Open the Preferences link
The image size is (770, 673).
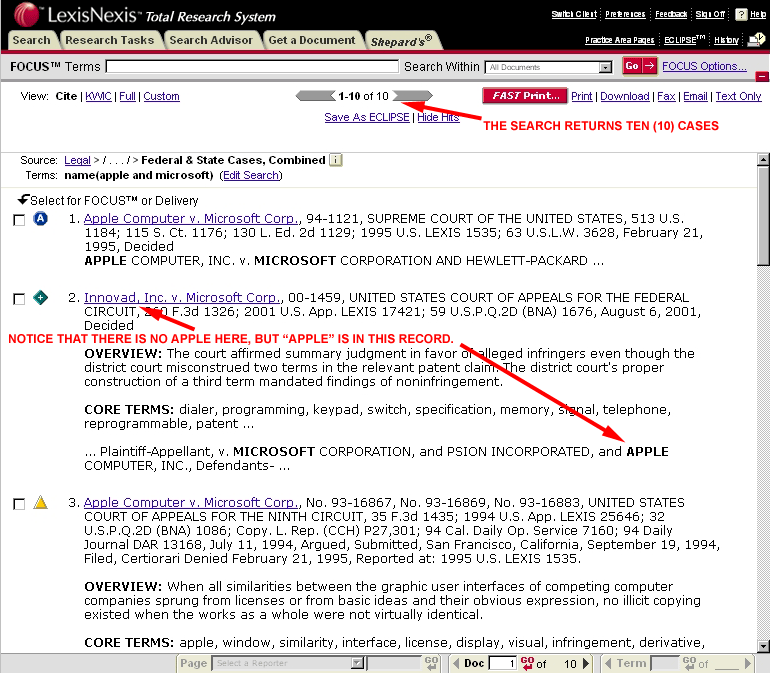(x=625, y=14)
